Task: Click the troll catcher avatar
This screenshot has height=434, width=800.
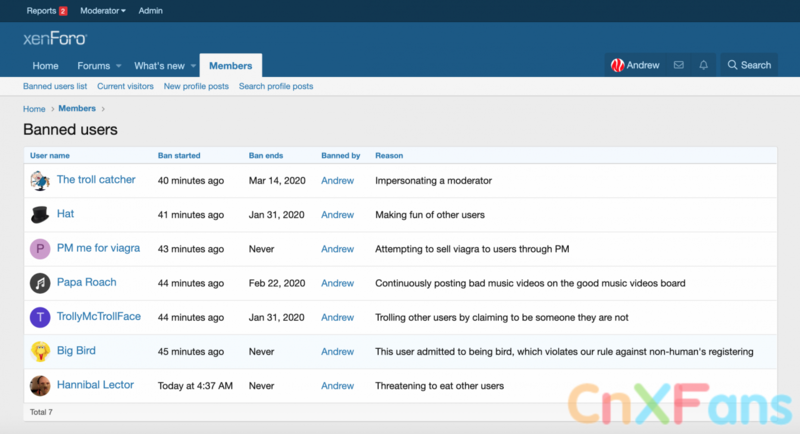Action: [x=40, y=180]
